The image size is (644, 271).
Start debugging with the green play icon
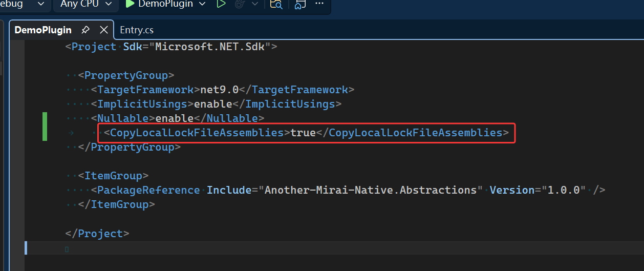click(130, 4)
